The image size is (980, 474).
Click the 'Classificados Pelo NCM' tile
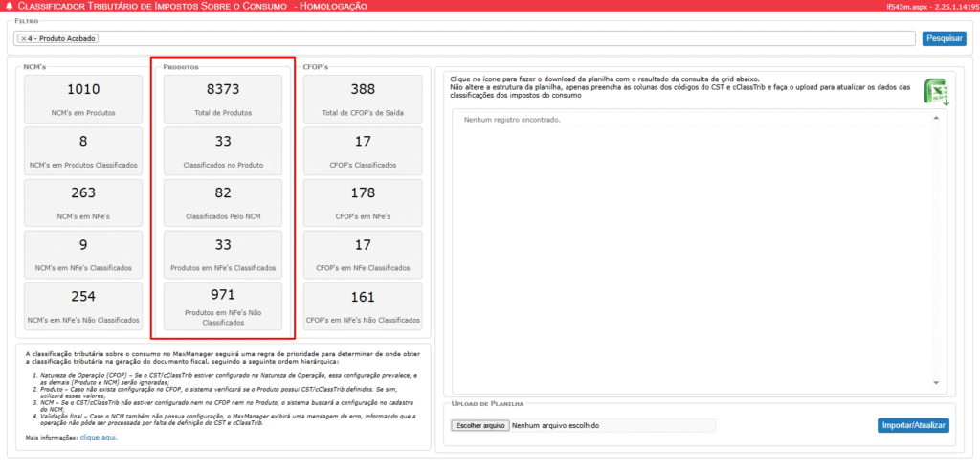point(223,202)
